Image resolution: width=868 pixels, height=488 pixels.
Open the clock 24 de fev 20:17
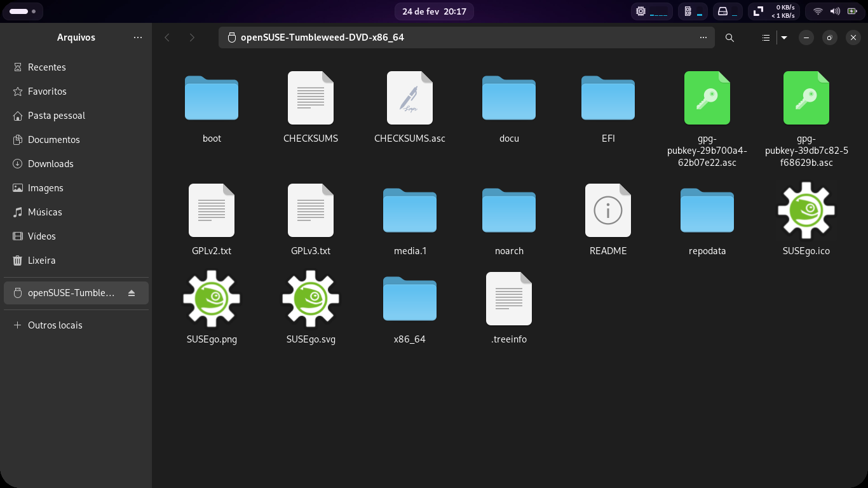tap(434, 11)
